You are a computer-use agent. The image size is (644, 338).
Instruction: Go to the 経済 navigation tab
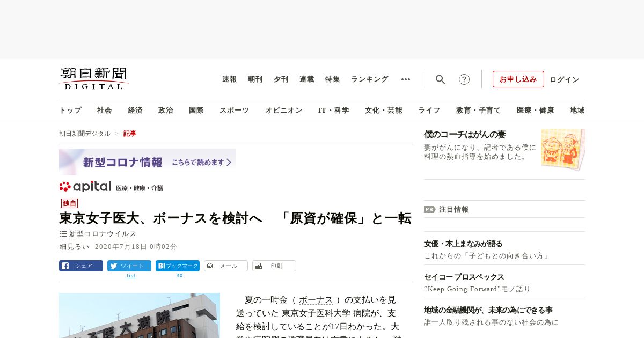[135, 111]
